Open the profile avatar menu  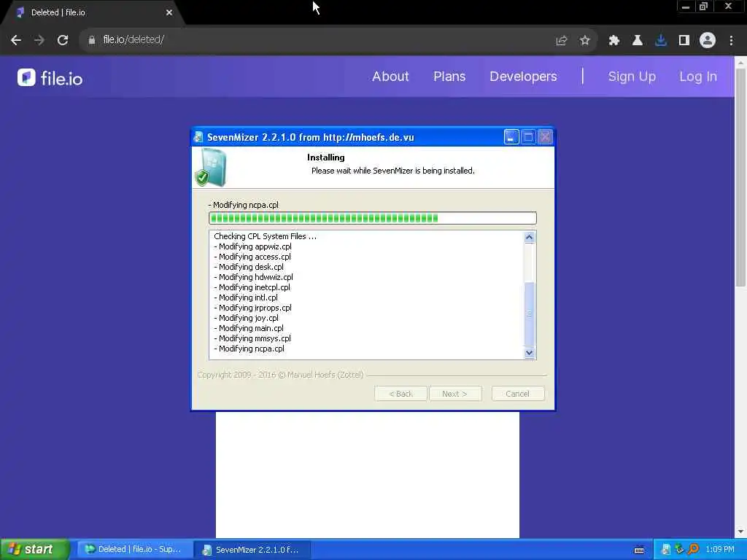tap(708, 41)
